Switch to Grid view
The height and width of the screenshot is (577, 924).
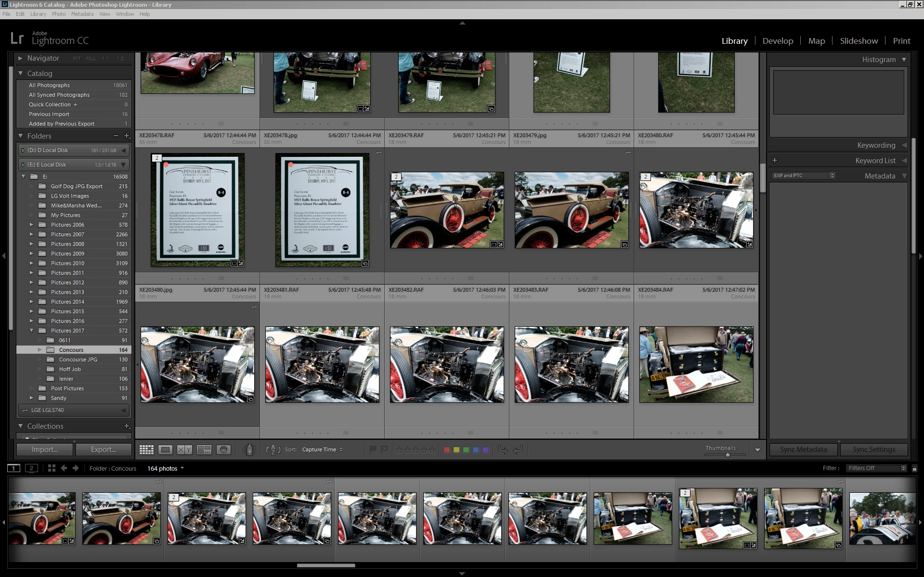[146, 449]
